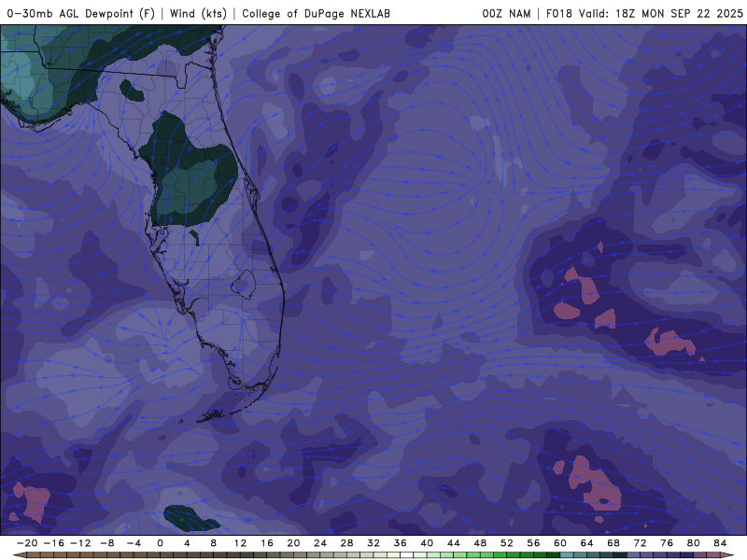Click the -16 value on the color legend
This screenshot has width=747, height=560.
click(53, 543)
